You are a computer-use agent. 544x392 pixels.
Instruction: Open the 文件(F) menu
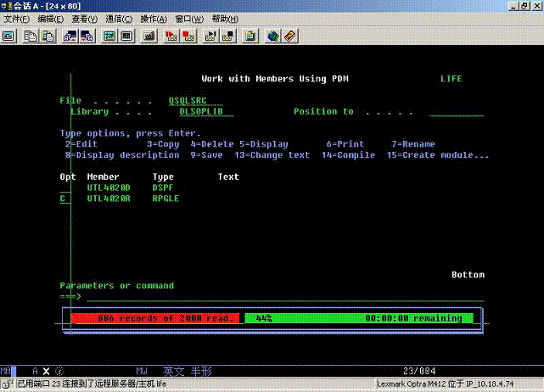point(17,19)
